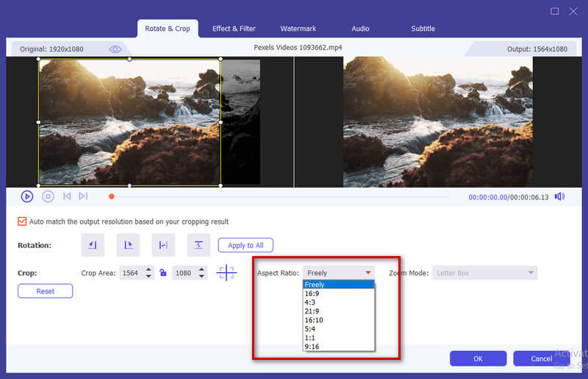Select Freely in aspect ratio list

[x=339, y=284]
